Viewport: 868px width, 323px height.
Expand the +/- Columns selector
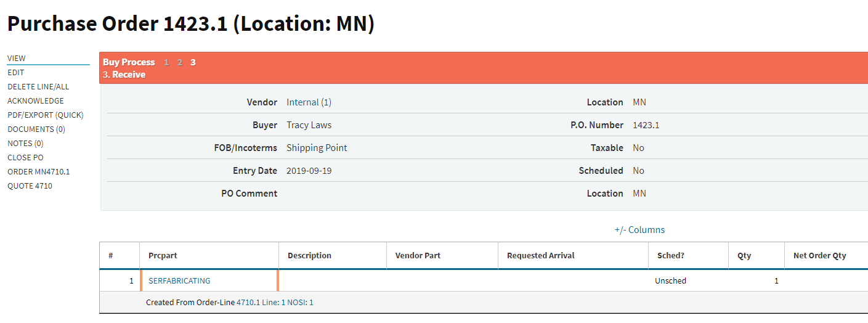[639, 230]
